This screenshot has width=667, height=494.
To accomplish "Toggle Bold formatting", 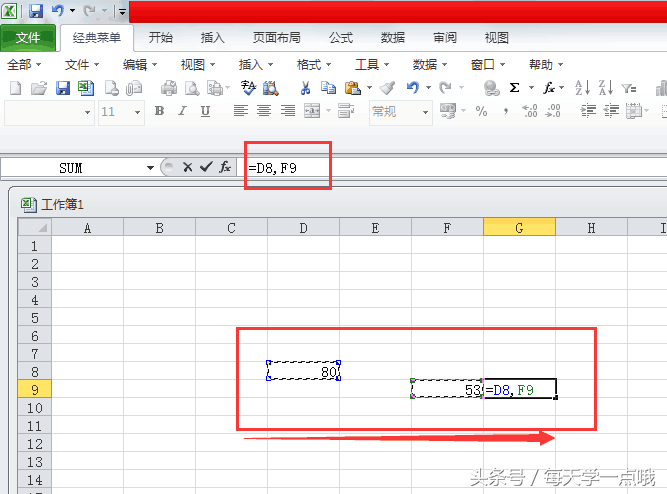I will 159,111.
